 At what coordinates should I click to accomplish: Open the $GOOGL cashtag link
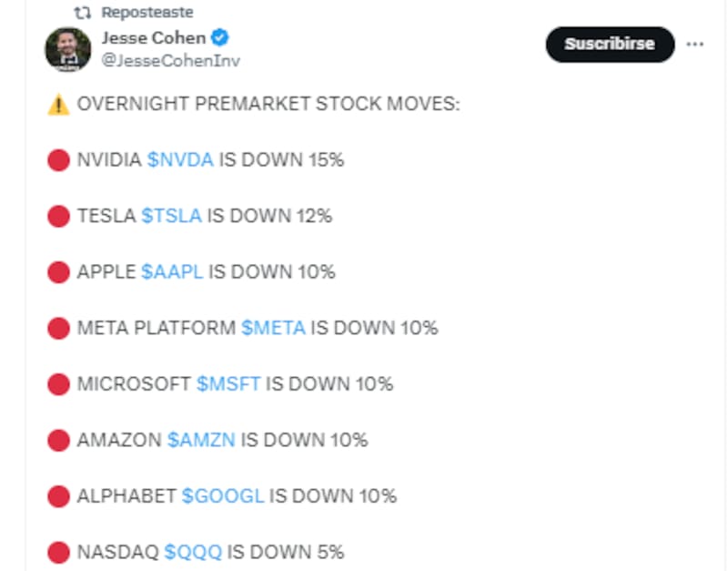tap(223, 496)
